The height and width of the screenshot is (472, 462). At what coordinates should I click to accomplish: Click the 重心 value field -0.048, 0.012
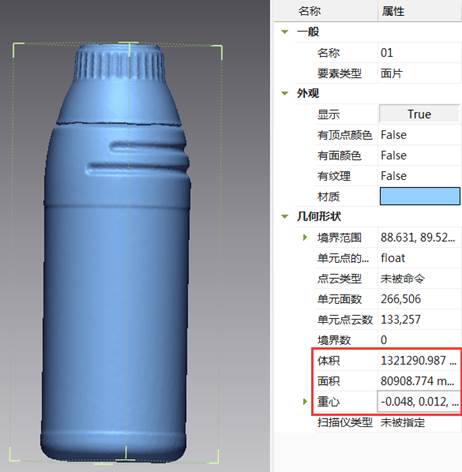[x=419, y=402]
